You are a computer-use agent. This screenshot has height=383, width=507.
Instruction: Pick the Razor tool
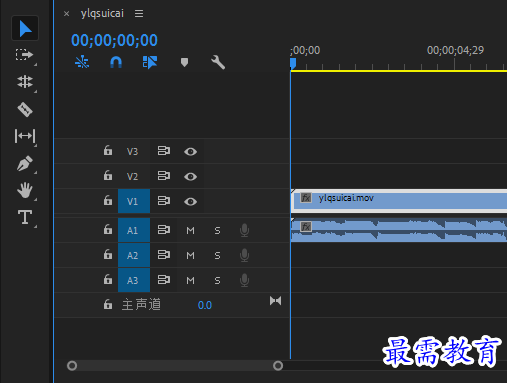[25, 109]
